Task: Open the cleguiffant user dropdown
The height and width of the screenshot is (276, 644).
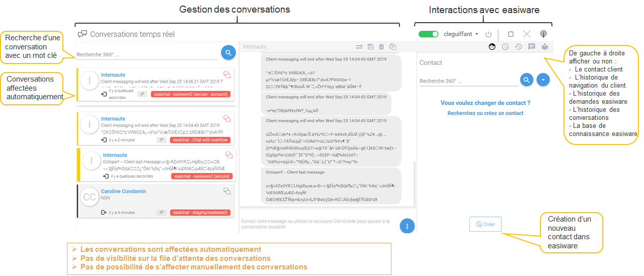Action: tap(461, 34)
